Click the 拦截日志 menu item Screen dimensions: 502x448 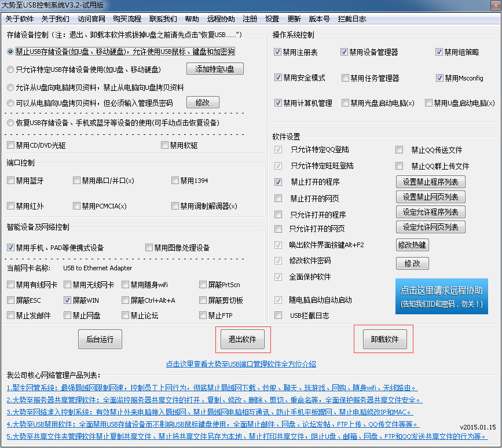(x=351, y=19)
